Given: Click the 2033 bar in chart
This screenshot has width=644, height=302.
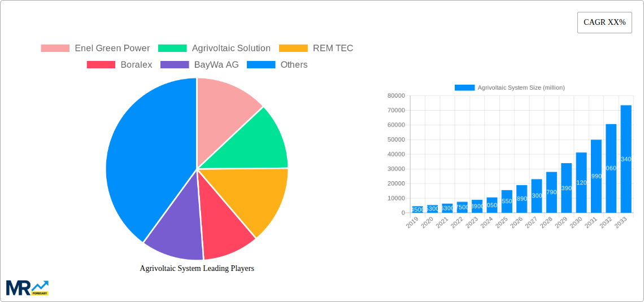Looking at the screenshot, I should pyautogui.click(x=626, y=159).
